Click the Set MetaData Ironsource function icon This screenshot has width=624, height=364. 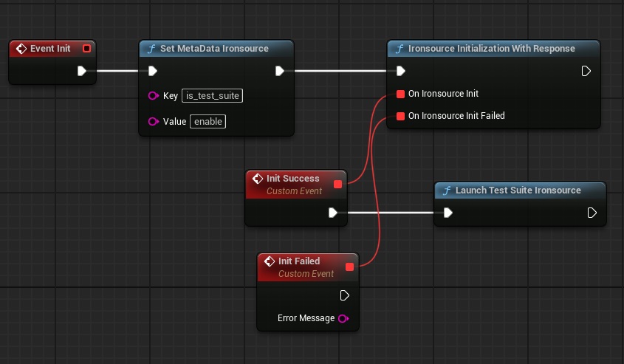[x=151, y=49]
